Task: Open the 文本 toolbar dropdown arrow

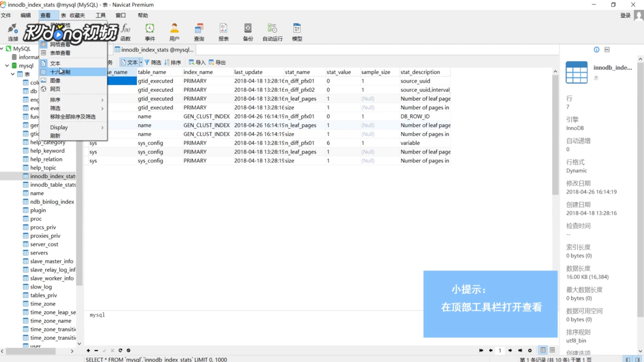Action: pyautogui.click(x=141, y=62)
